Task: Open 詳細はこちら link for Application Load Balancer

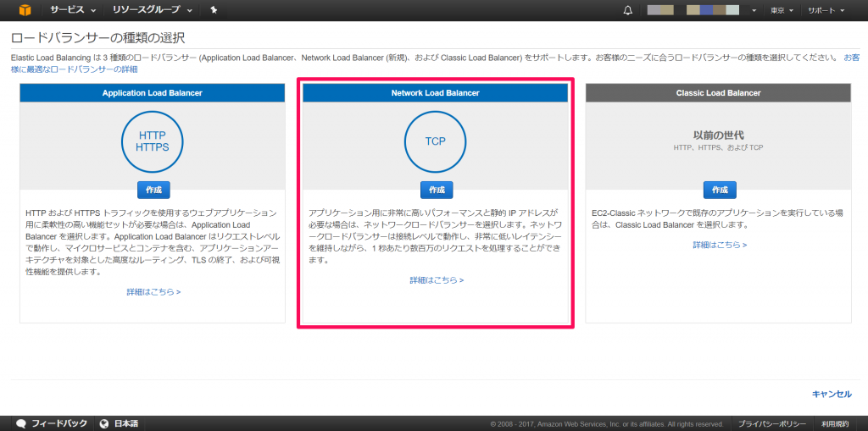Action: pos(153,291)
